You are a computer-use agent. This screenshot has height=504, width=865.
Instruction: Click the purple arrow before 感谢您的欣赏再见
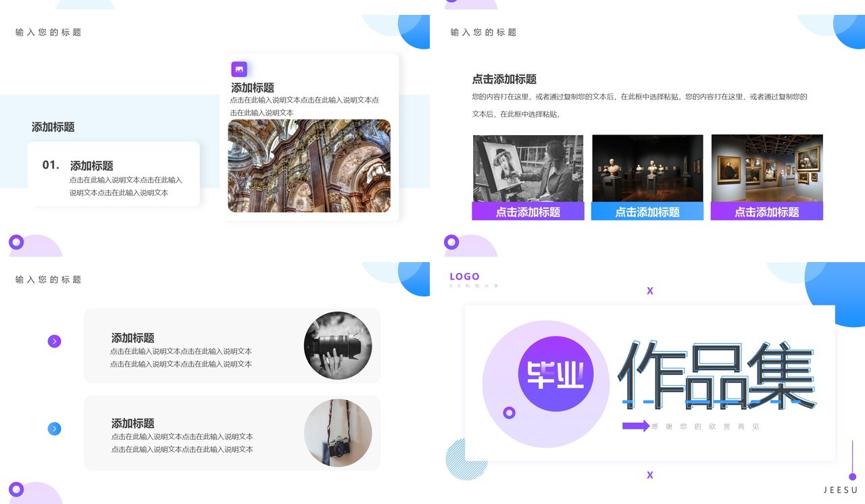(x=636, y=426)
